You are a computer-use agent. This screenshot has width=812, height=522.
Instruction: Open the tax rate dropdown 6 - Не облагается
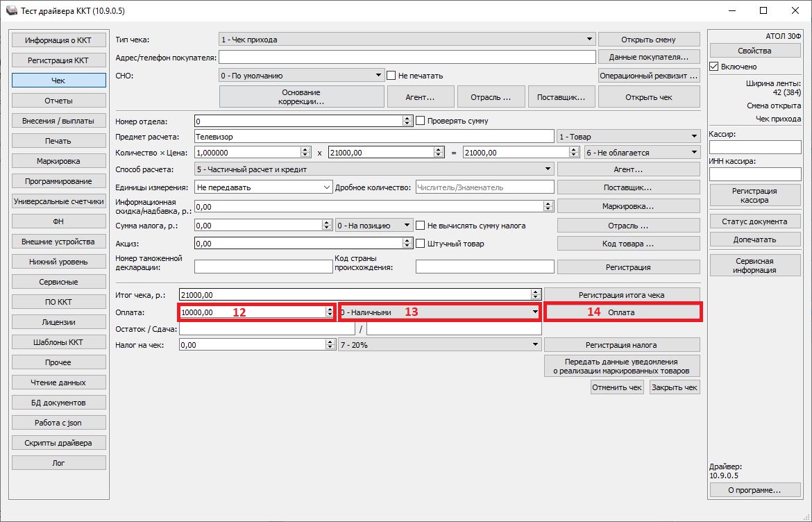tap(642, 153)
